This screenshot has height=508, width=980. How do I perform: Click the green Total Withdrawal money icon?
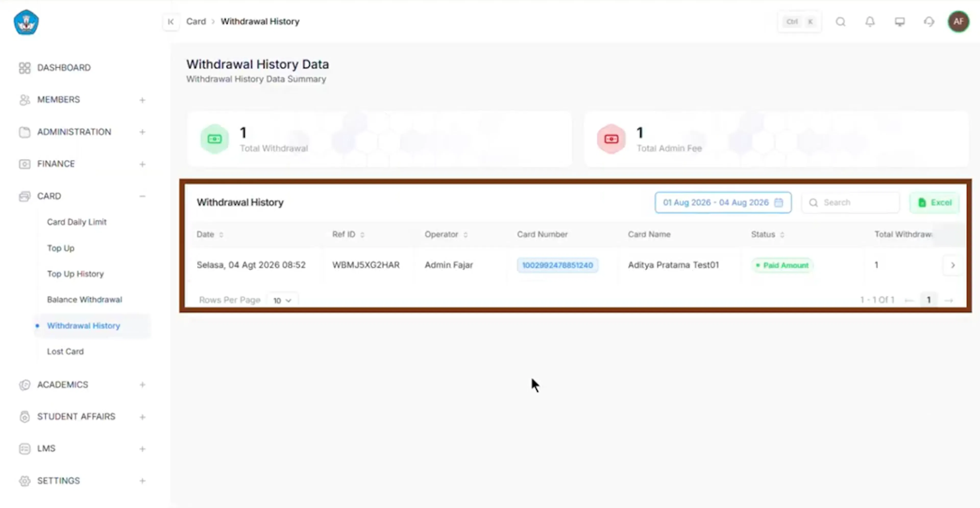pos(215,139)
